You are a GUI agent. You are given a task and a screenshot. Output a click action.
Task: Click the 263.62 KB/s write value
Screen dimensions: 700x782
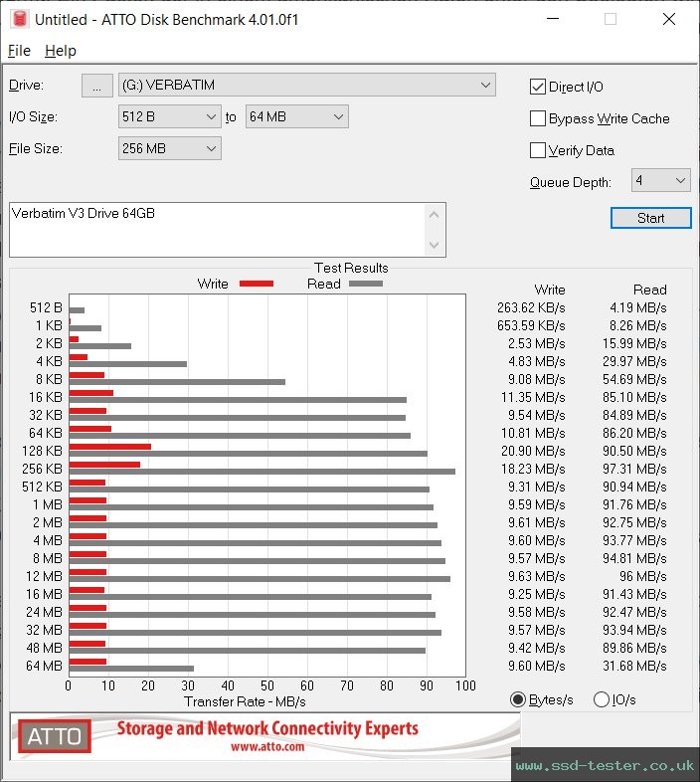(531, 307)
